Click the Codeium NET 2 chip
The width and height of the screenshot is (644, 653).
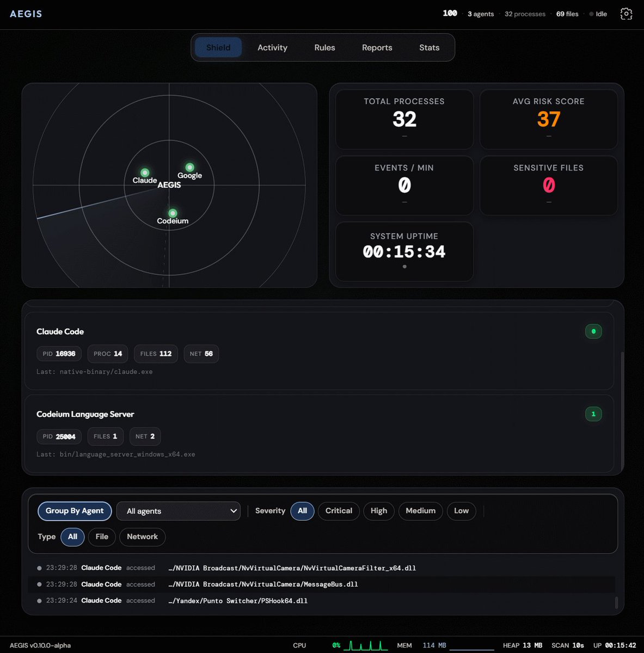[145, 436]
